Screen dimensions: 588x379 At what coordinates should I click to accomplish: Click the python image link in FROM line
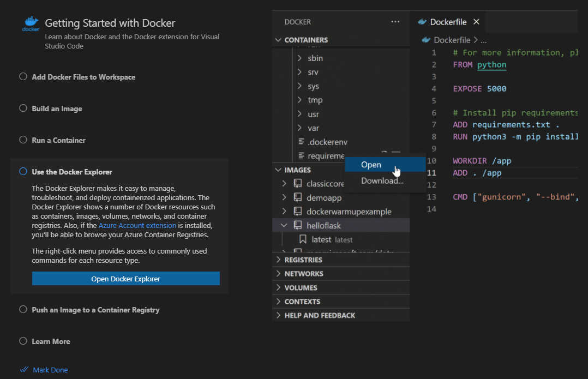(491, 64)
